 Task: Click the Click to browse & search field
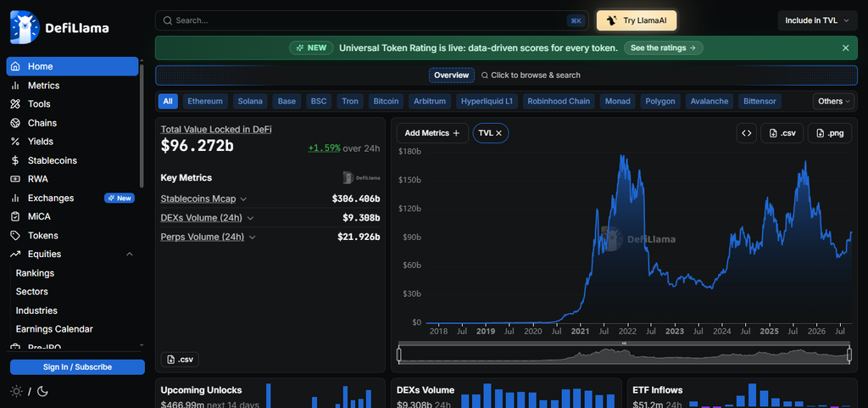tap(531, 75)
